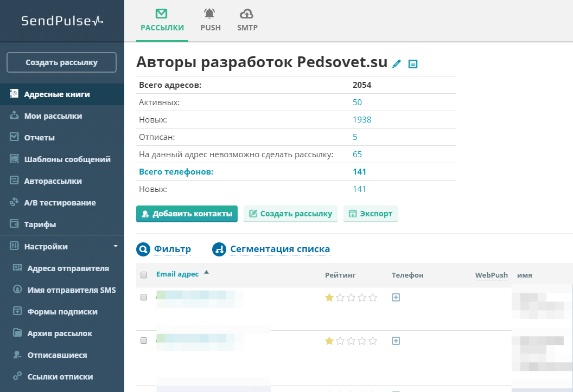This screenshot has width=573, height=392.
Task: Open the РАССЫЛКИ tab
Action: point(162,21)
